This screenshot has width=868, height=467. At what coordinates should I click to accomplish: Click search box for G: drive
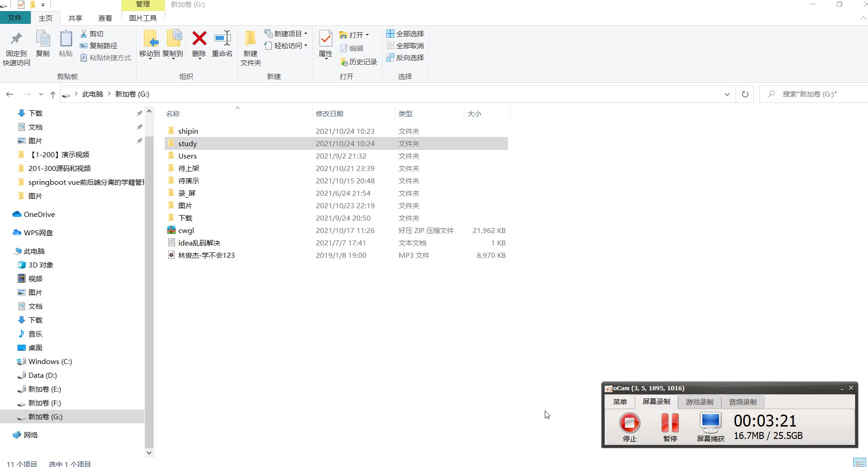tap(814, 94)
